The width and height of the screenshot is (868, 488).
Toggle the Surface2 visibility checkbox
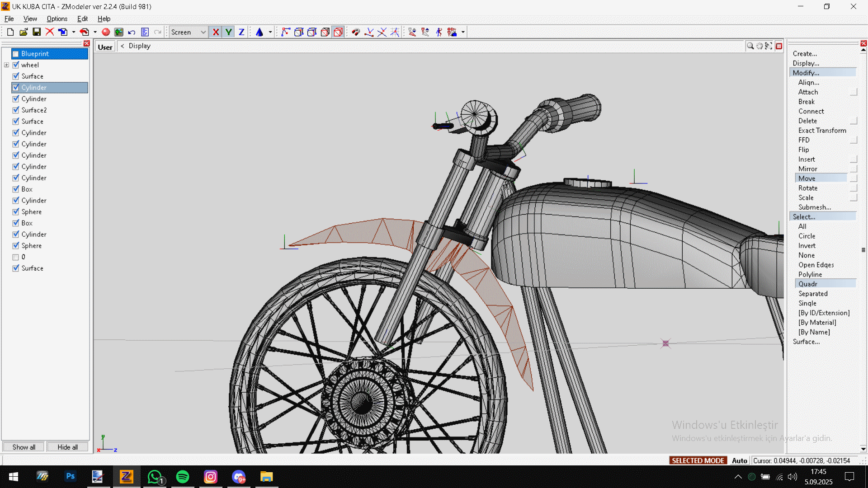(x=16, y=110)
